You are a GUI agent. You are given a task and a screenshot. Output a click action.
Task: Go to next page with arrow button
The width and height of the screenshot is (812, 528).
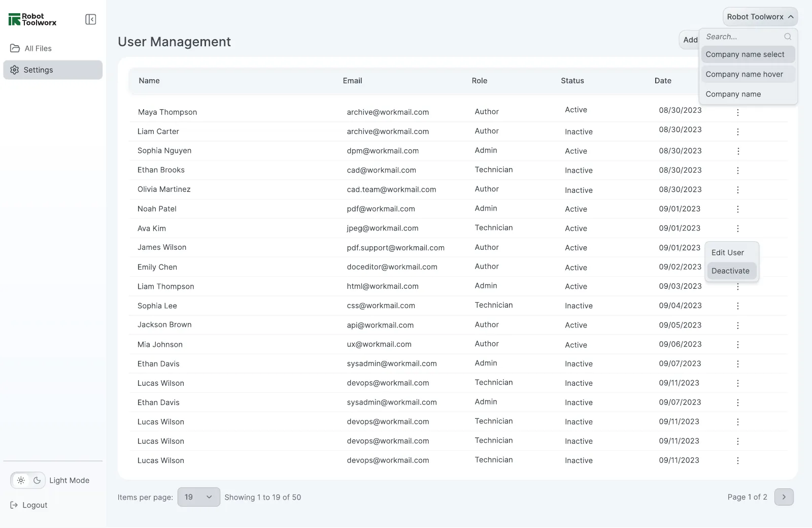pyautogui.click(x=784, y=497)
